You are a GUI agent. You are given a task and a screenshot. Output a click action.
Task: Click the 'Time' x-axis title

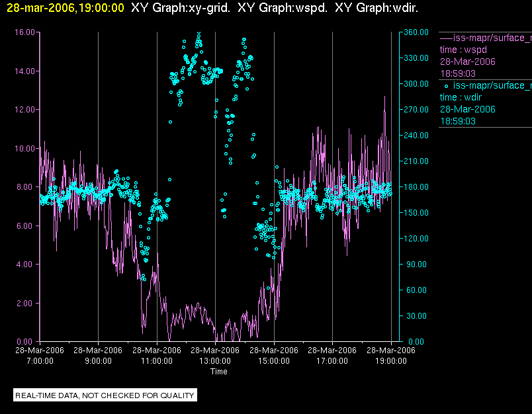click(218, 372)
